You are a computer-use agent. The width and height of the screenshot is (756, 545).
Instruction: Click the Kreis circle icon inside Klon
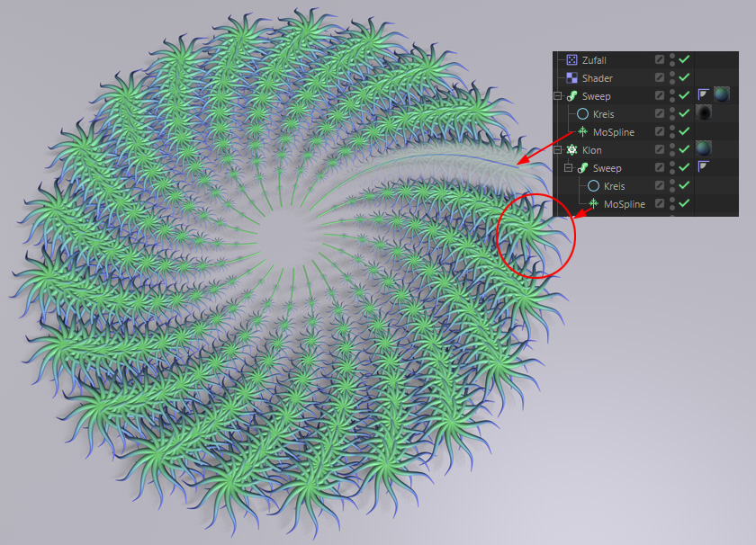[x=593, y=185]
